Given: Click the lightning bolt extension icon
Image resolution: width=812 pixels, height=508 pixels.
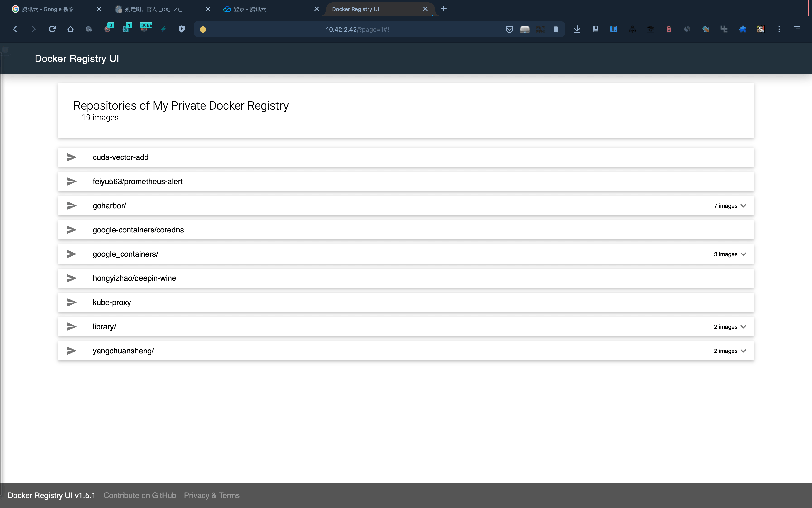Looking at the screenshot, I should point(163,29).
